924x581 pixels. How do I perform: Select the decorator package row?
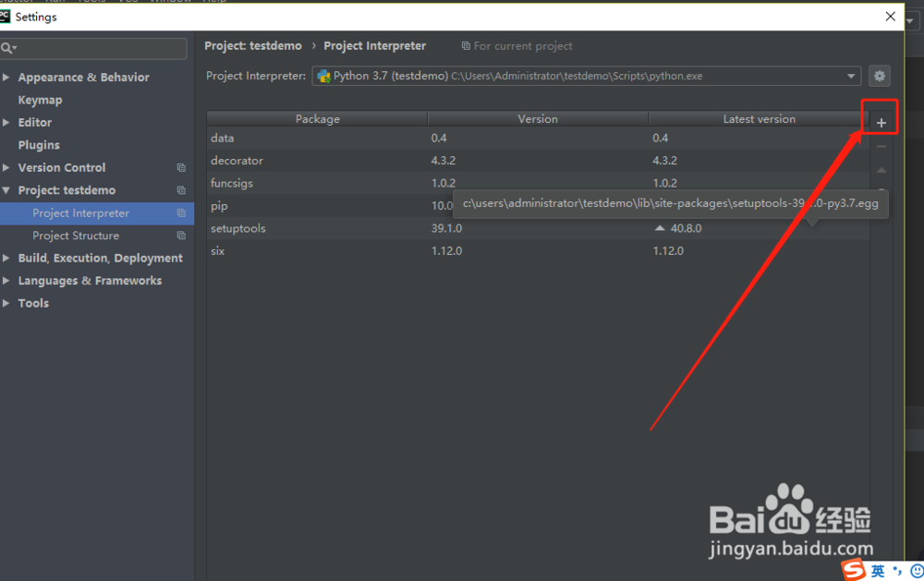point(538,161)
